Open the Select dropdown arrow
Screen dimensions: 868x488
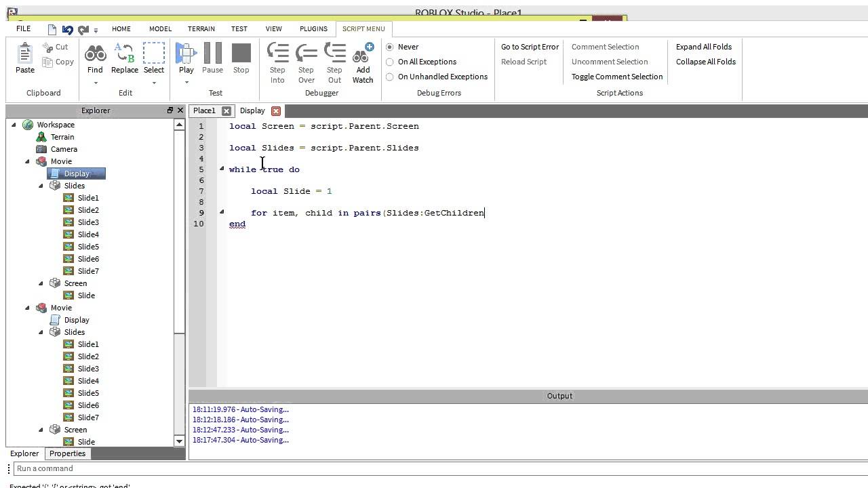154,83
